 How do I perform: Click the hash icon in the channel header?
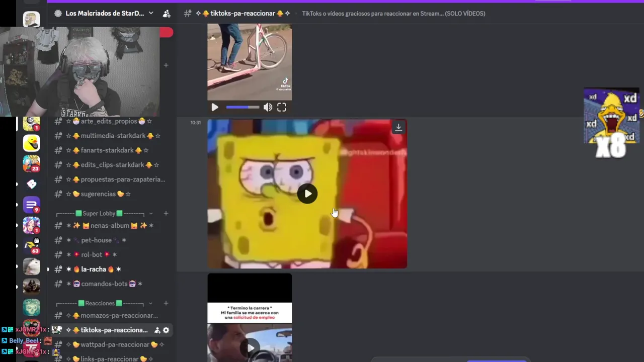coord(188,14)
